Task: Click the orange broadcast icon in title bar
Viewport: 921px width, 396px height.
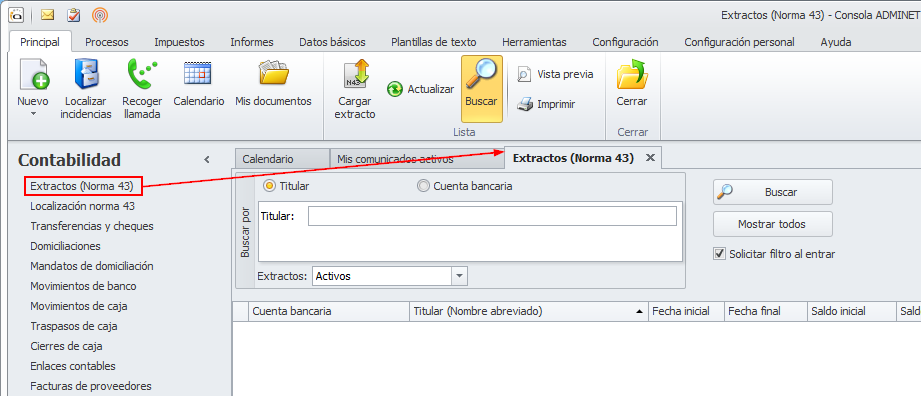Action: pos(100,15)
